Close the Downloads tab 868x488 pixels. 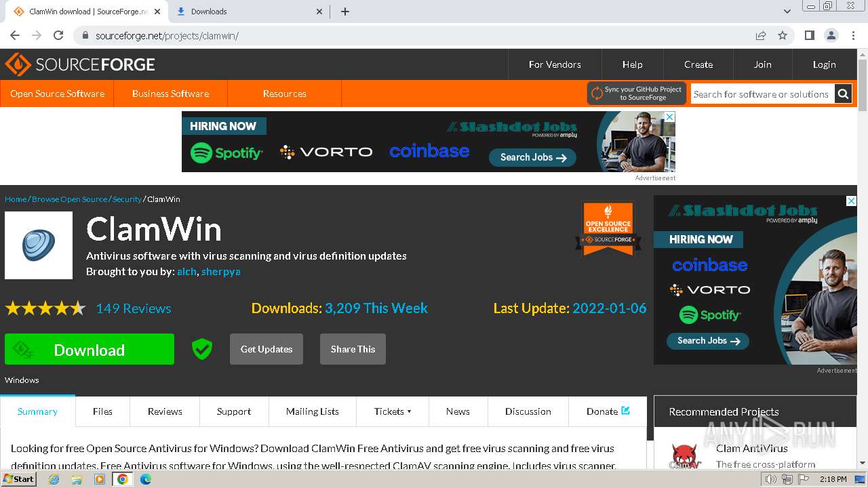(x=320, y=12)
